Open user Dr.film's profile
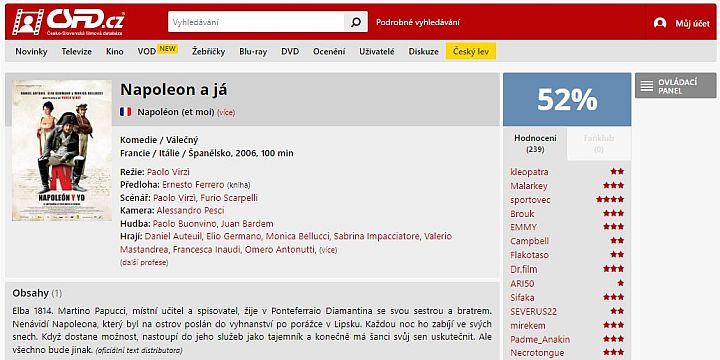The image size is (720, 360). point(523,269)
